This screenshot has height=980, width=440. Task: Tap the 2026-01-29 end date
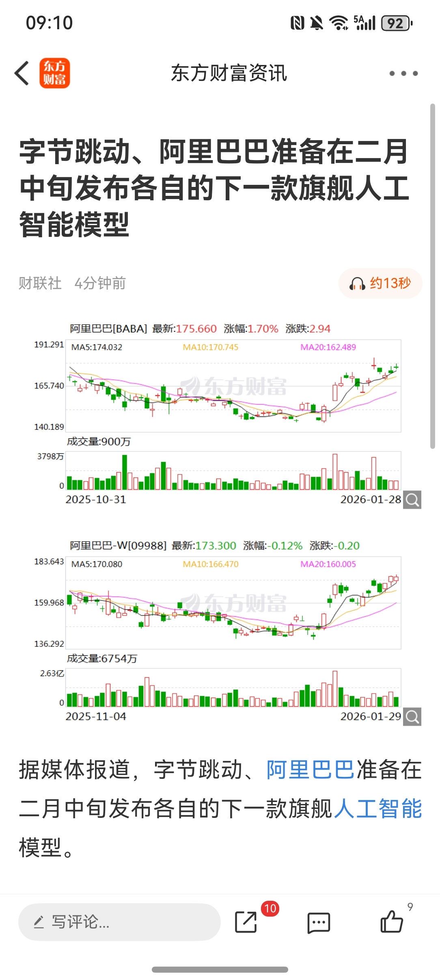point(371,716)
